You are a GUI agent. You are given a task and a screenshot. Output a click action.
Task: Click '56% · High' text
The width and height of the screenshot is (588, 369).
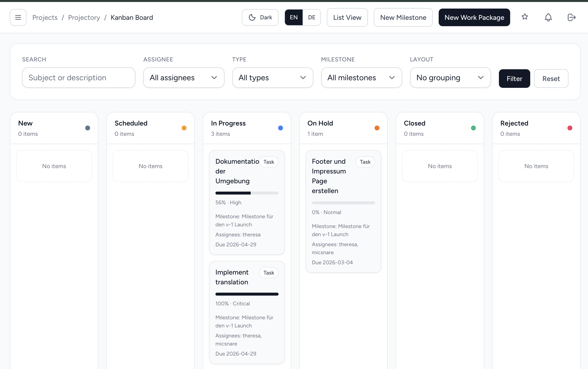(228, 202)
